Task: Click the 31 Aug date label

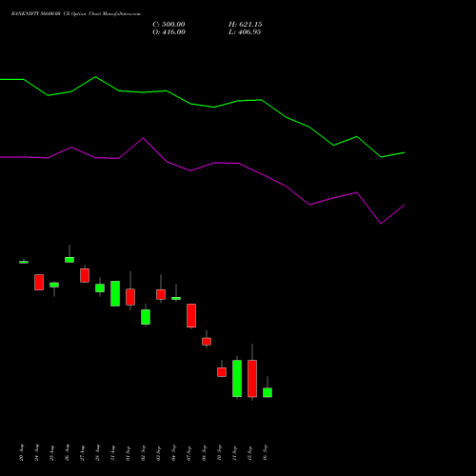Action: click(x=113, y=452)
